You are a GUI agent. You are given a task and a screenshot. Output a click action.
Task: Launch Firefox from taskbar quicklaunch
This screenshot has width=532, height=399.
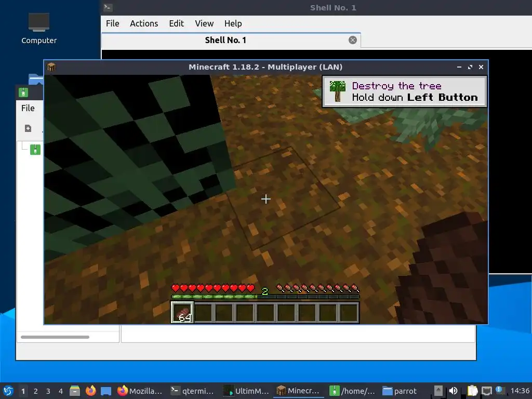pyautogui.click(x=90, y=391)
